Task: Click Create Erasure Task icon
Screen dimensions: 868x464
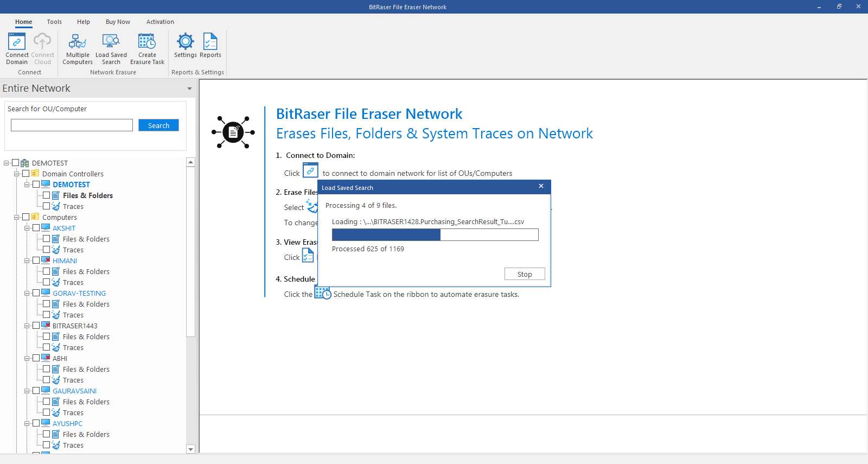Action: point(147,42)
